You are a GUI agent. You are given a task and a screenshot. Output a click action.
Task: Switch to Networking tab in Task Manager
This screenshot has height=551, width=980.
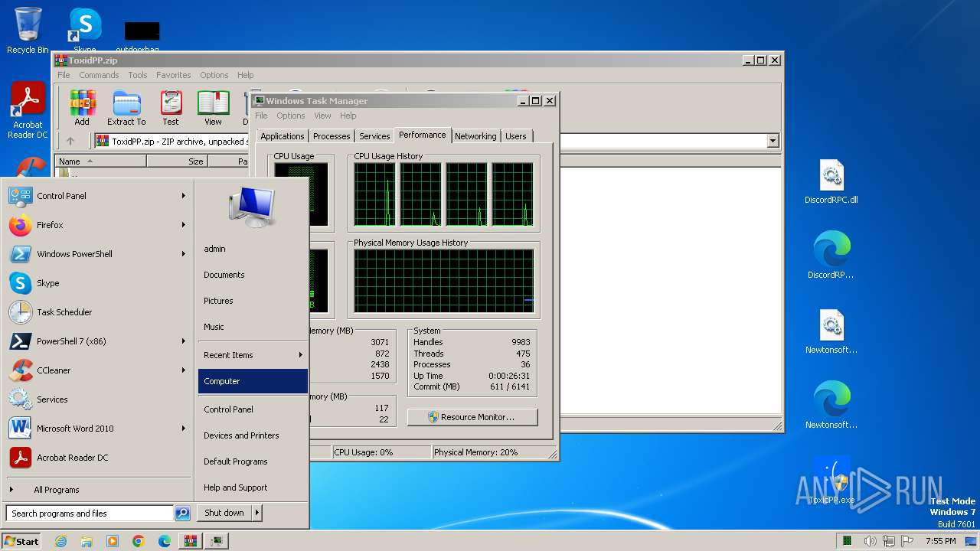tap(475, 136)
